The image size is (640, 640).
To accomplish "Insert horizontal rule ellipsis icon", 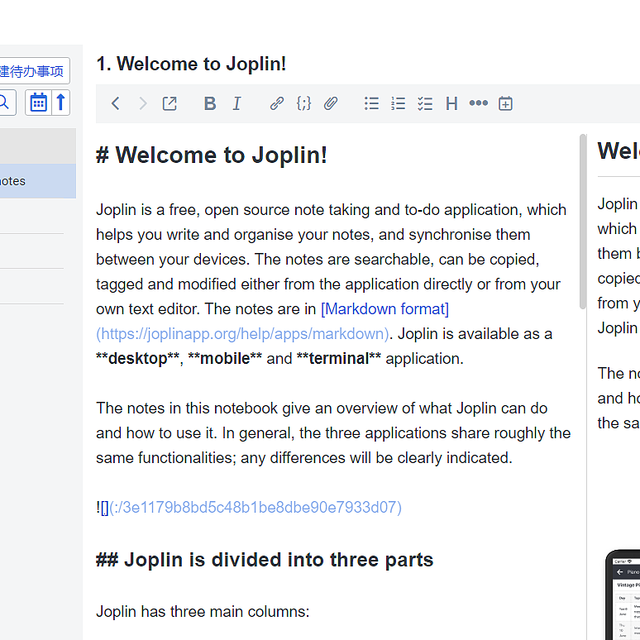I will click(x=478, y=103).
